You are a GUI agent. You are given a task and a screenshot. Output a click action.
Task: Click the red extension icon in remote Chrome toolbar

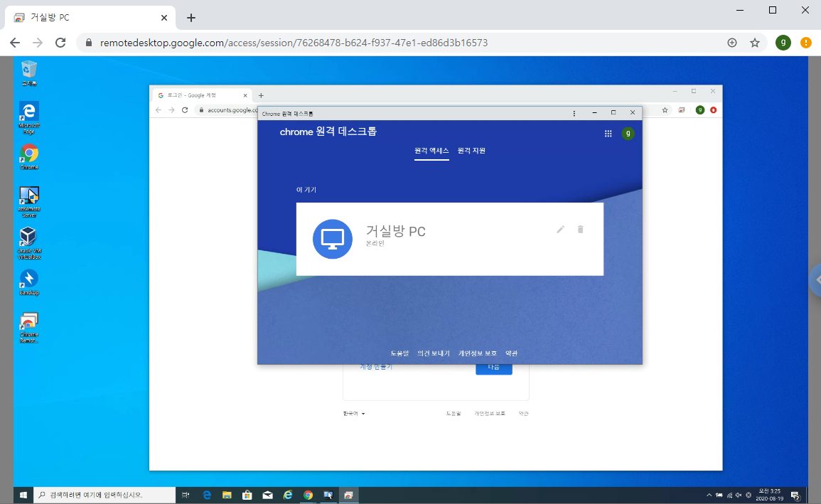pyautogui.click(x=713, y=110)
